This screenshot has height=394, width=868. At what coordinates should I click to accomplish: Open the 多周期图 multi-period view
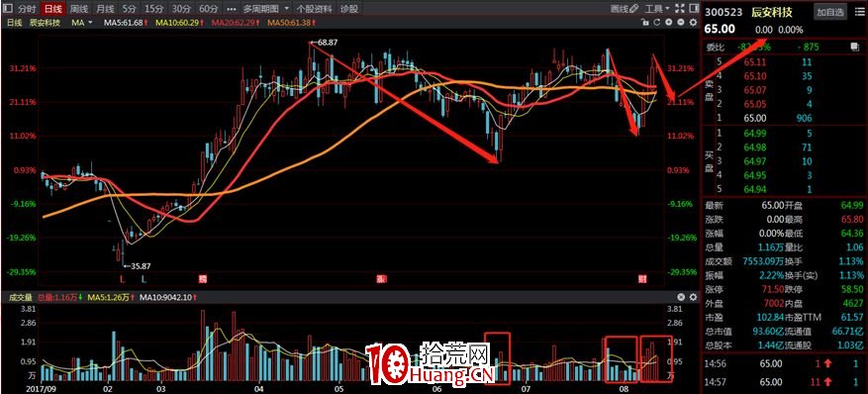click(x=260, y=9)
